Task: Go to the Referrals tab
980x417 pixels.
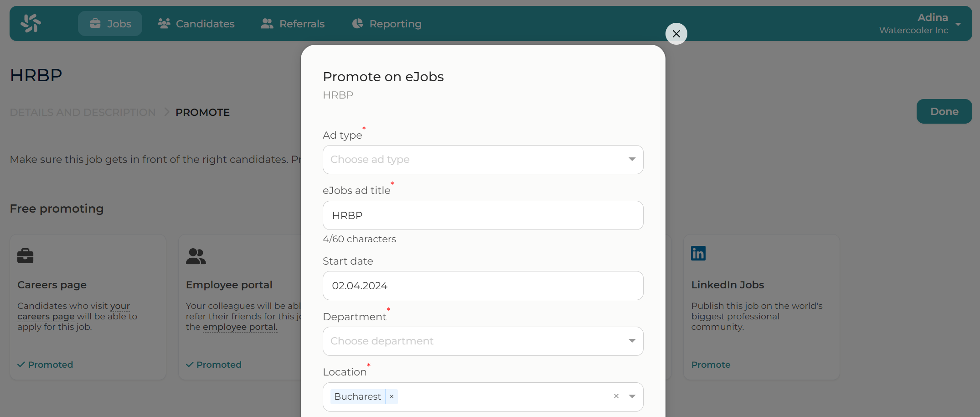Action: tap(293, 24)
